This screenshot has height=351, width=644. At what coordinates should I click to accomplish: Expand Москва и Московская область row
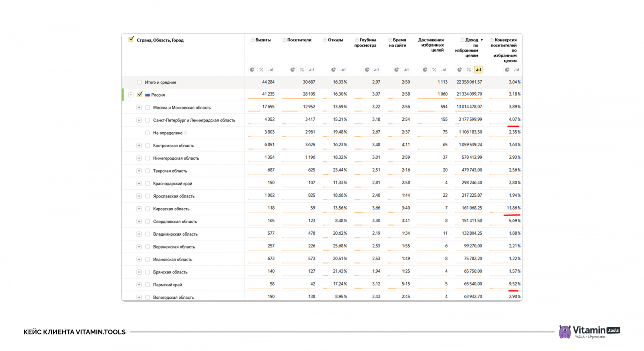(x=139, y=108)
